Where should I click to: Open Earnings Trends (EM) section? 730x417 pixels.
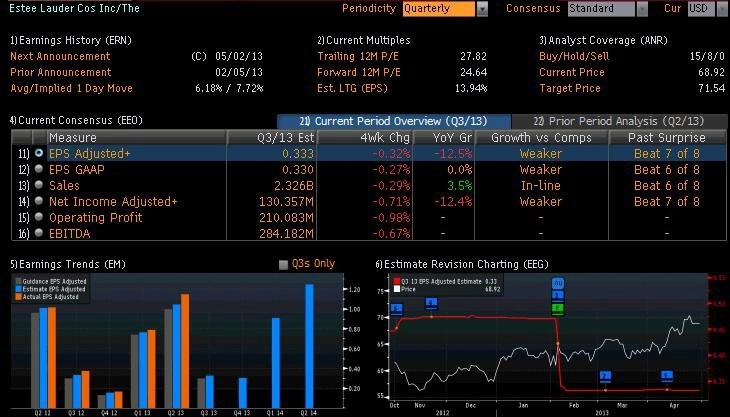point(68,264)
